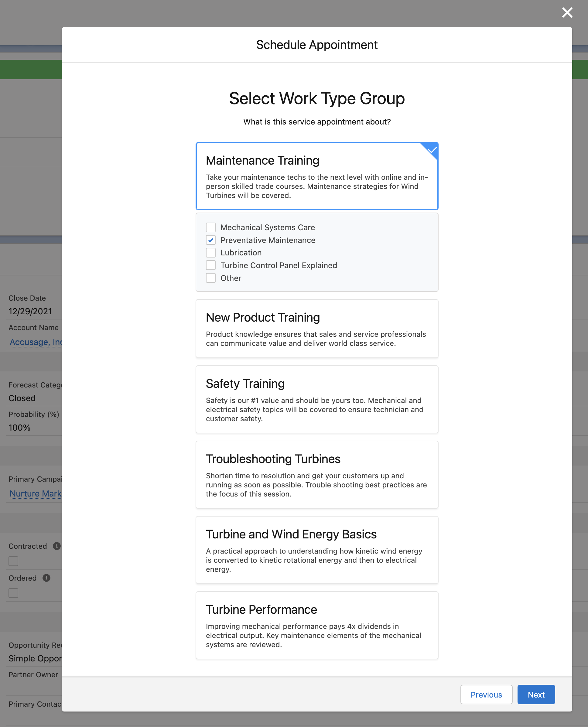Pick the Troubleshooting Turbines card

[317, 474]
